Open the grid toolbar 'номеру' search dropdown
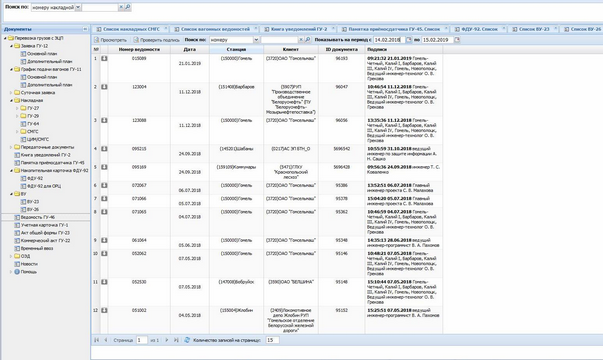The width and height of the screenshot is (603, 360). coord(256,40)
